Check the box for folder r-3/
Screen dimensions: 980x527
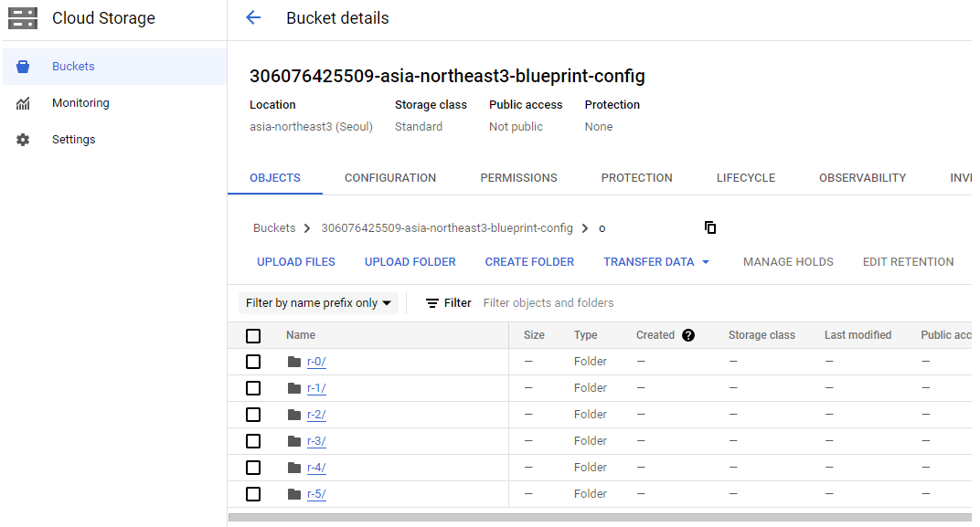(253, 441)
